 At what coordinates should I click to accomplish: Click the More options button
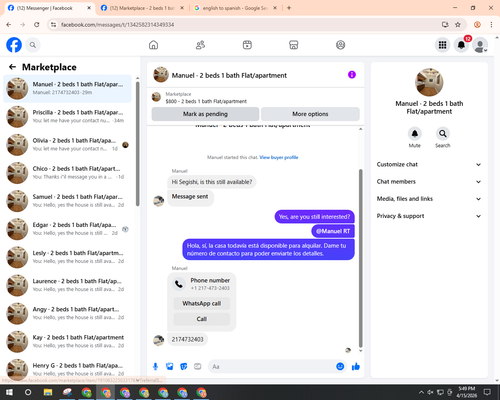[x=310, y=114]
